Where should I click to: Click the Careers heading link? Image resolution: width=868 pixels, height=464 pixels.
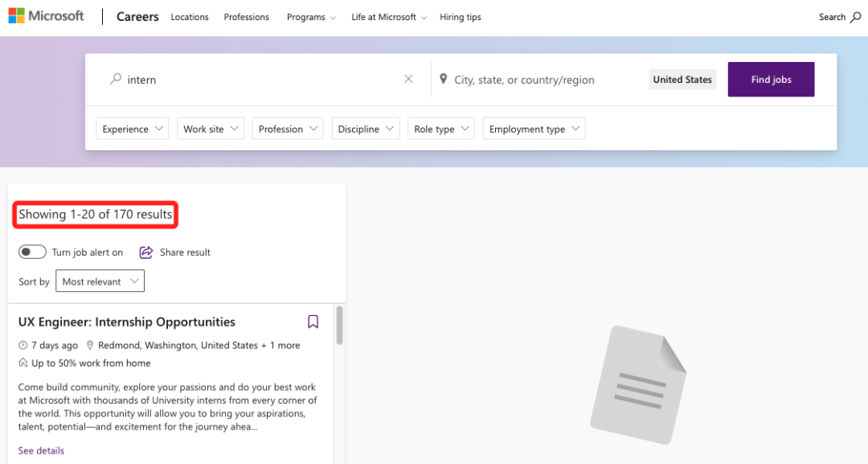[137, 17]
